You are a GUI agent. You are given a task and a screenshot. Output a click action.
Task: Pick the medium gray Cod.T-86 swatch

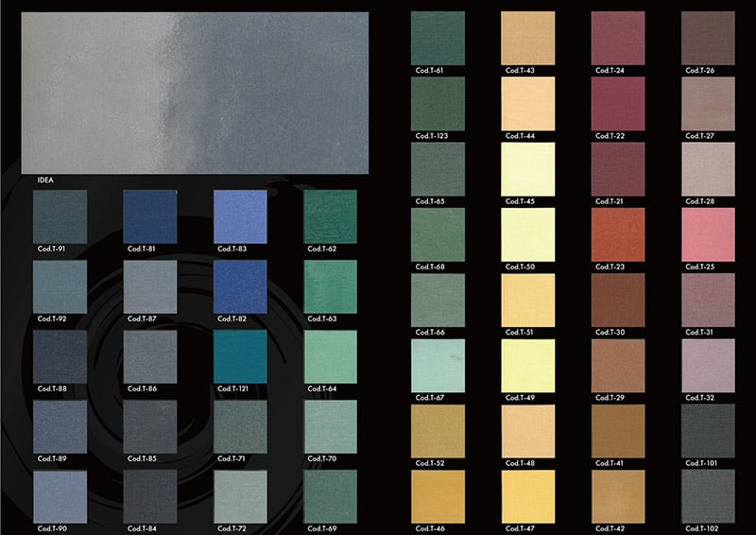[150, 357]
